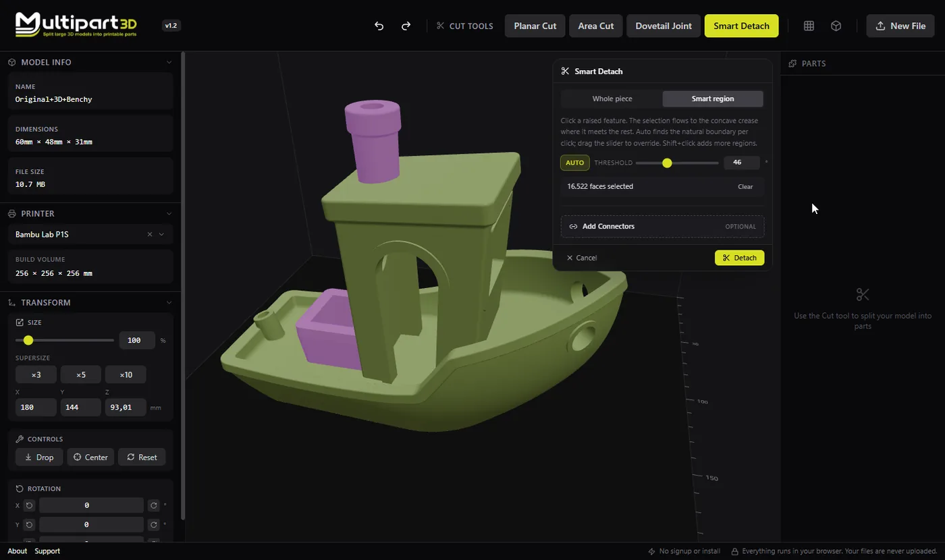Drop the model onto the bed

pyautogui.click(x=39, y=457)
